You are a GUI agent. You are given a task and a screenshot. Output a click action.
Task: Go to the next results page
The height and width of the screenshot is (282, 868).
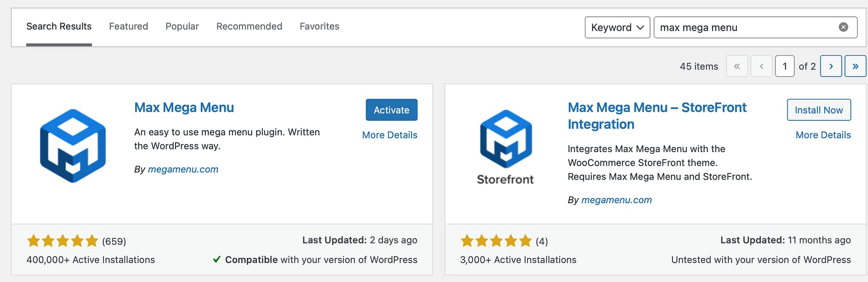[x=830, y=66]
